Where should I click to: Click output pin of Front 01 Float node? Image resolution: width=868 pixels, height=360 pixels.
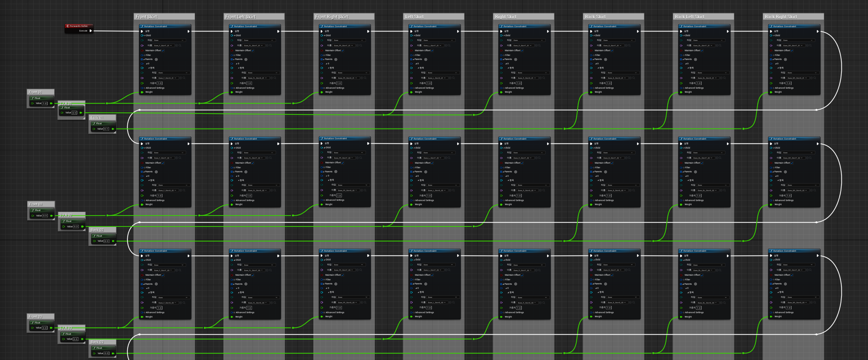(x=51, y=103)
